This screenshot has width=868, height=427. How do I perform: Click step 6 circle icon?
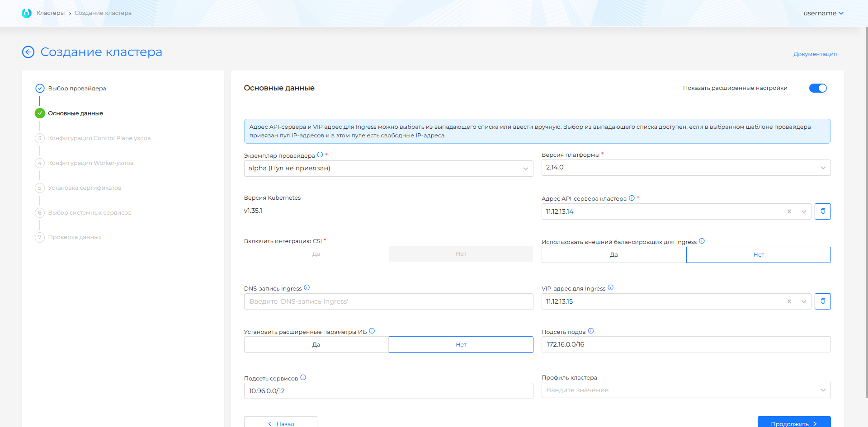coord(40,212)
